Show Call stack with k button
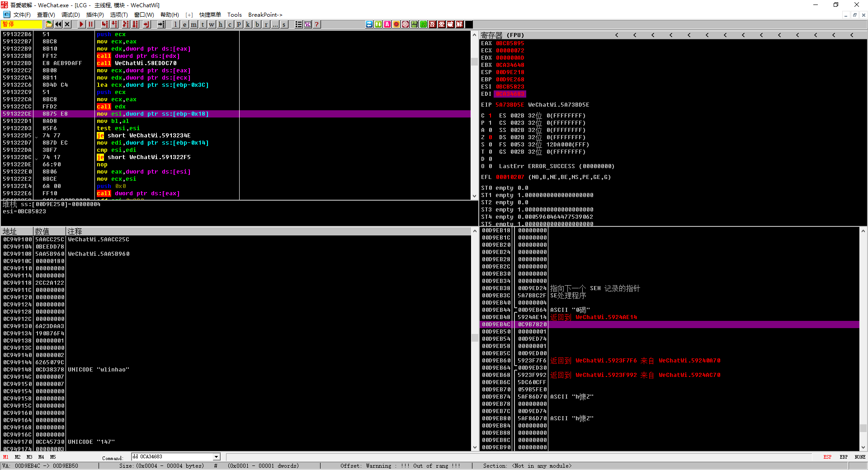 point(248,24)
